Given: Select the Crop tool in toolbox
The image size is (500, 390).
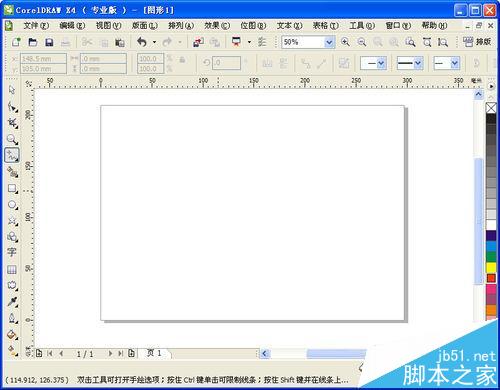Looking at the screenshot, I should click(x=12, y=123).
